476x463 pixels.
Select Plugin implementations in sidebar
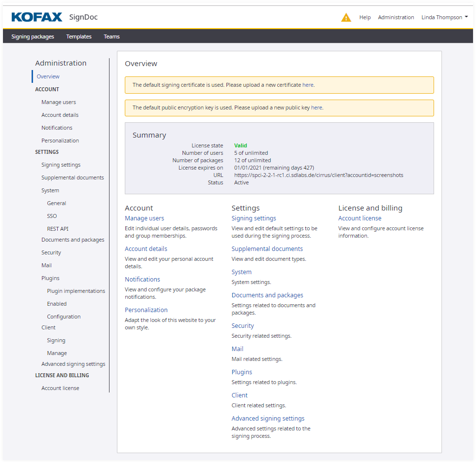coord(76,291)
